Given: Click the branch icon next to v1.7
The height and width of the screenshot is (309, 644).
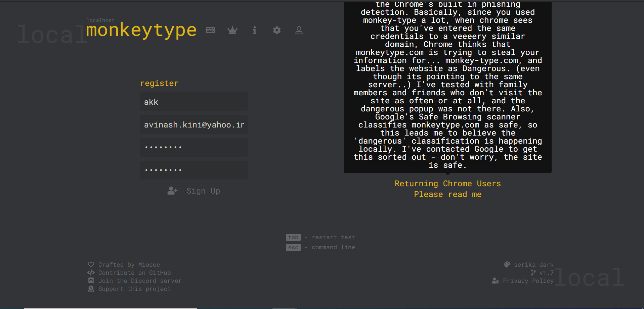Looking at the screenshot, I should coord(533,272).
